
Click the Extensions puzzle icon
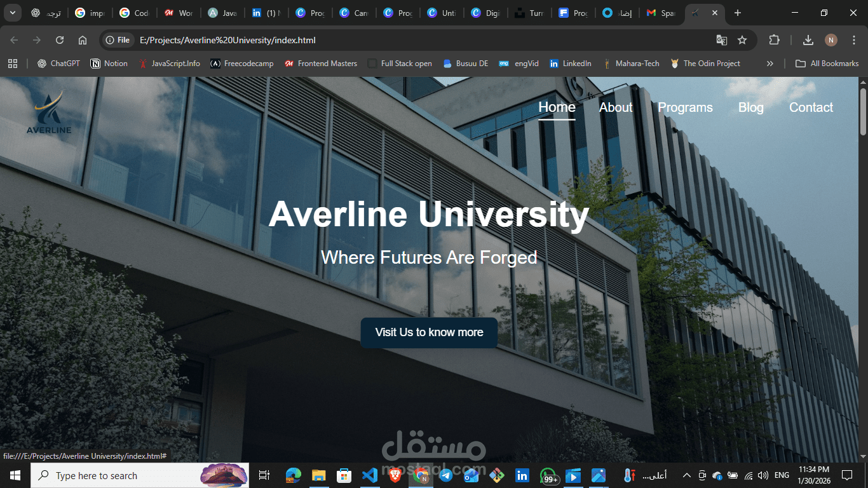pos(775,39)
